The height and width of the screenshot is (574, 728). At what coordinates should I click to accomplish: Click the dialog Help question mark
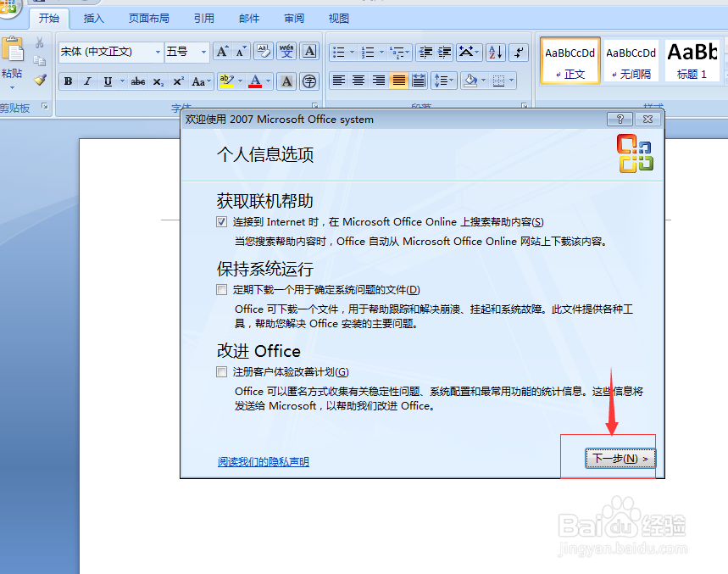[620, 120]
